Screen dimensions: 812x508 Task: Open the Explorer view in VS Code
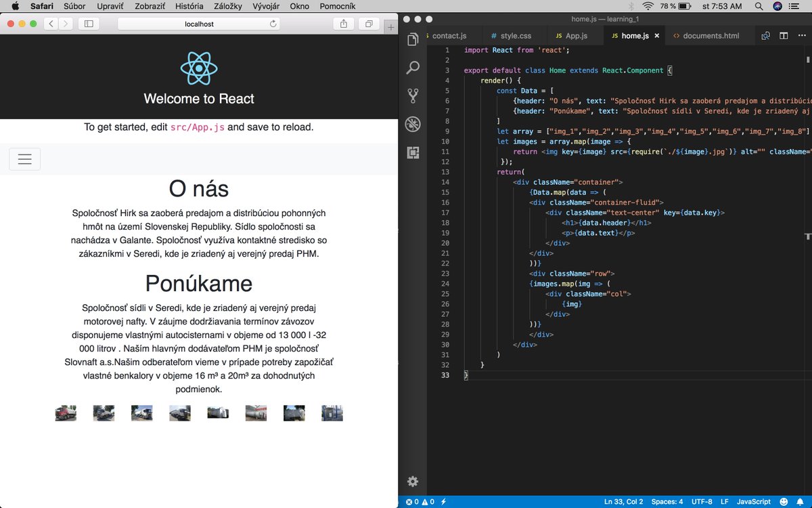click(413, 40)
